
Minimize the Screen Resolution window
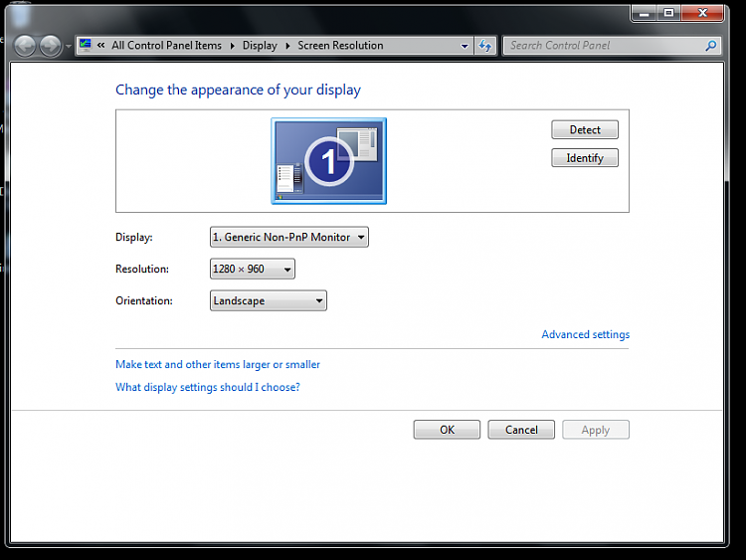(645, 13)
